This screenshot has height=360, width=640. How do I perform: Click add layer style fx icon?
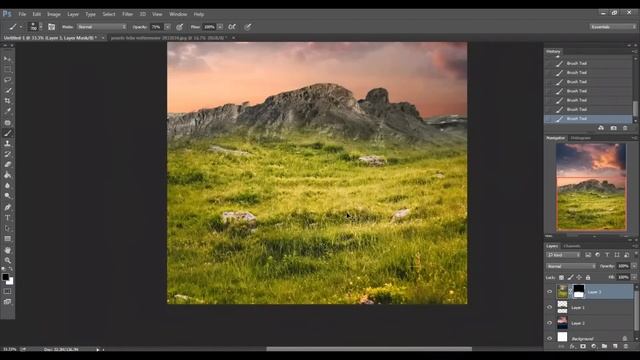(x=572, y=346)
